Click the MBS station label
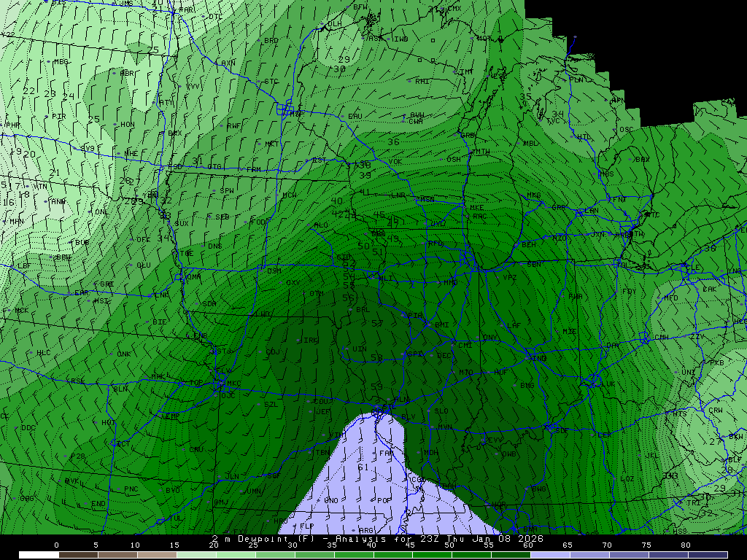Image resolution: width=747 pixels, height=560 pixels. coord(607,174)
